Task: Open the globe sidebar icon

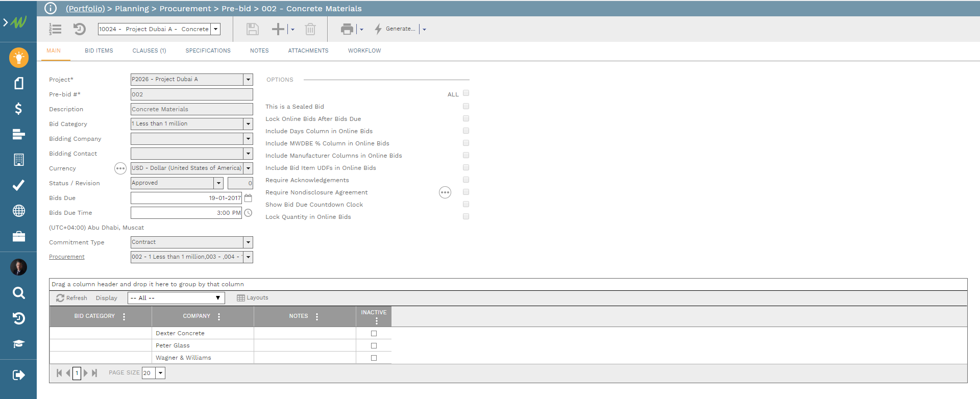Action: tap(18, 211)
